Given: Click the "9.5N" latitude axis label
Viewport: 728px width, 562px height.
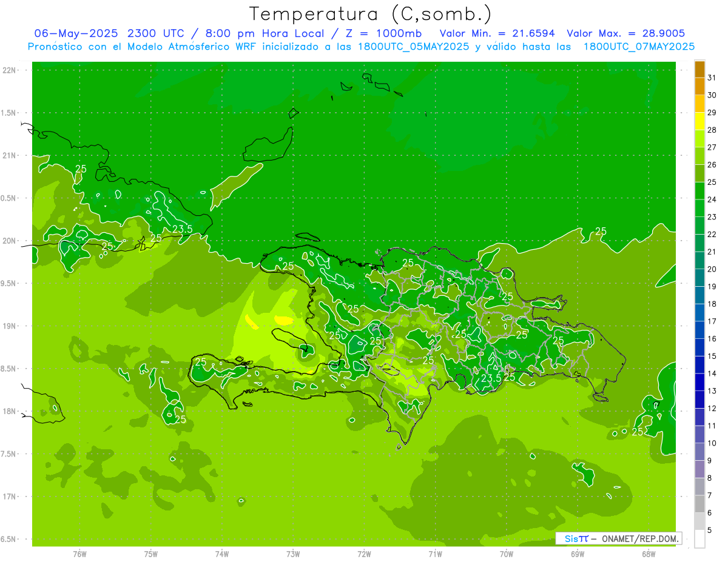Looking at the screenshot, I should (9, 283).
